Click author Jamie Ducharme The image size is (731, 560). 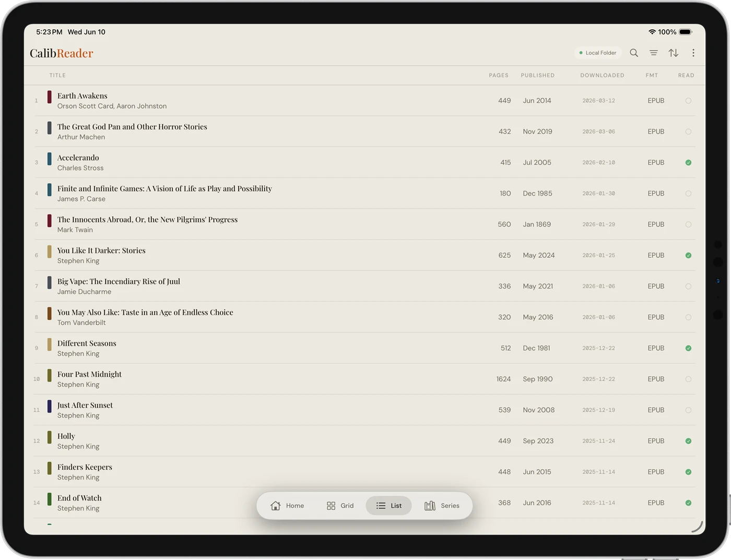[84, 292]
